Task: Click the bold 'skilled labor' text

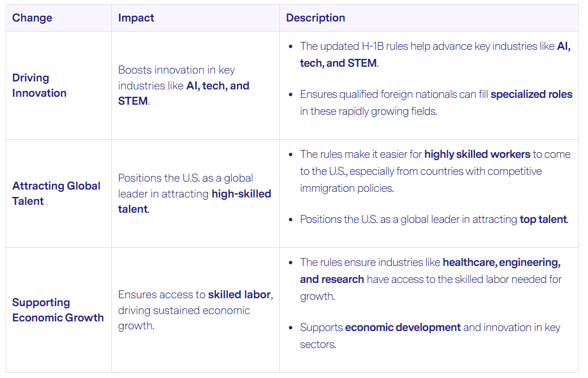Action: pos(240,295)
